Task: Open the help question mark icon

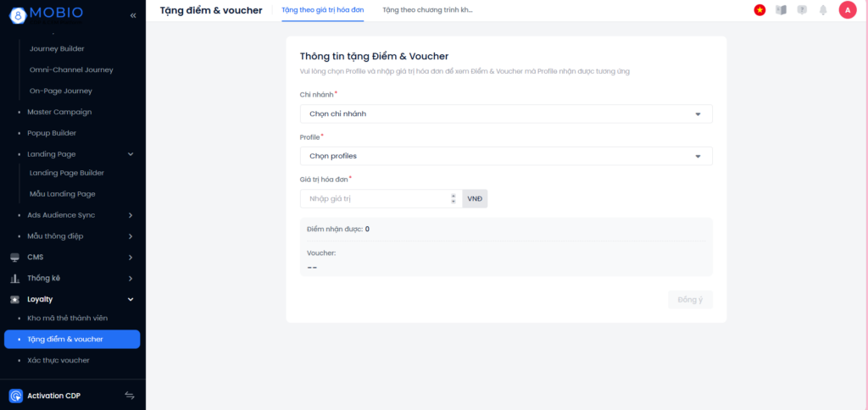Action: point(802,10)
